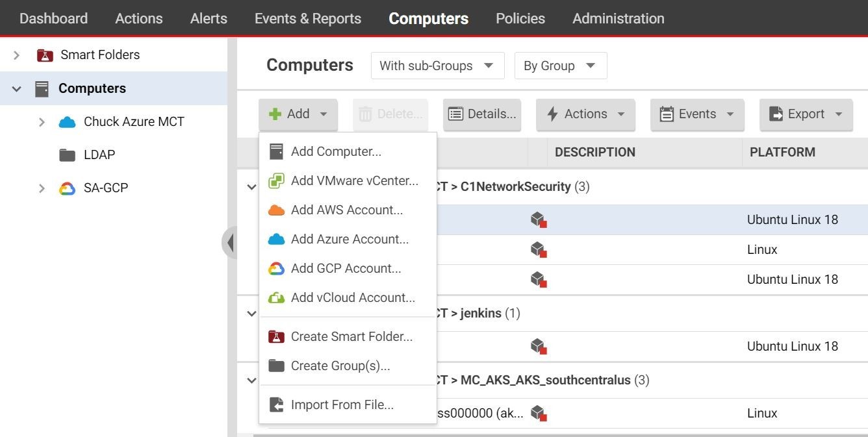Choose Add Computer... from the menu

pos(348,152)
